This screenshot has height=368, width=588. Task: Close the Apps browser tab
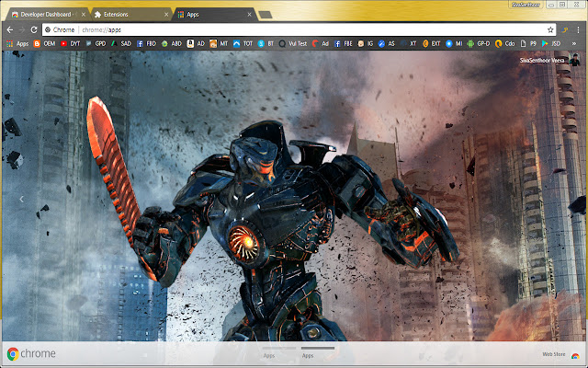point(249,15)
